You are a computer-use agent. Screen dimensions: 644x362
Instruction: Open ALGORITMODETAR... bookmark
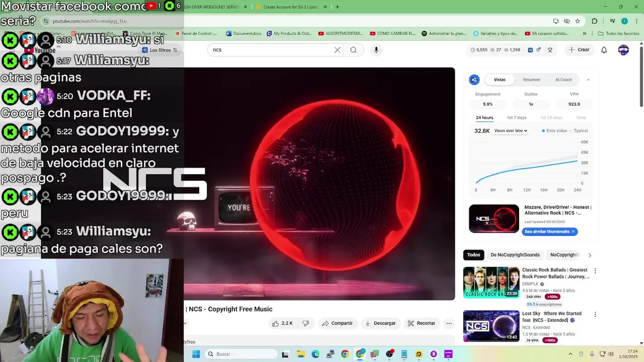coord(341,34)
